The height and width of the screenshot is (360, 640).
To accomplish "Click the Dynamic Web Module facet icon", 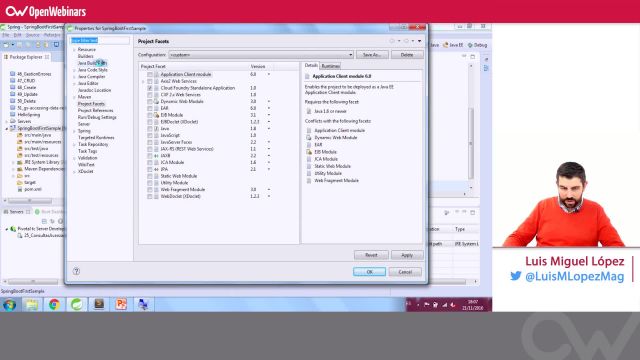I will [x=156, y=102].
